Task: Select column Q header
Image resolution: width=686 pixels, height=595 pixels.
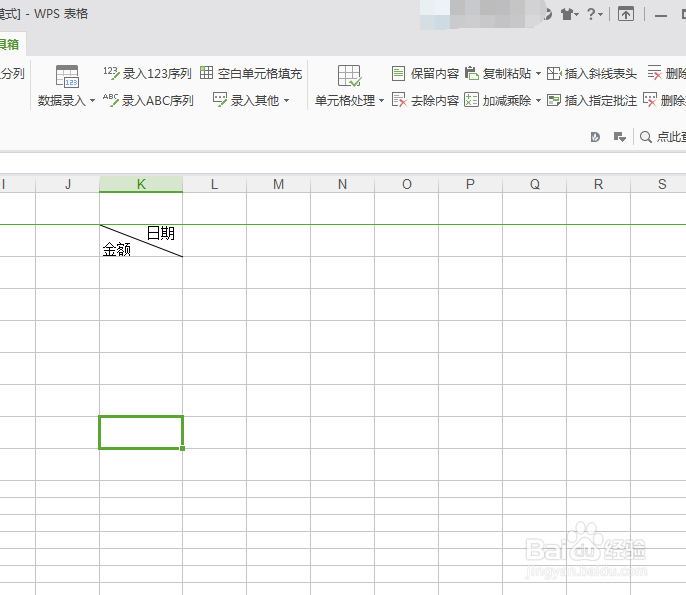Action: pos(535,184)
